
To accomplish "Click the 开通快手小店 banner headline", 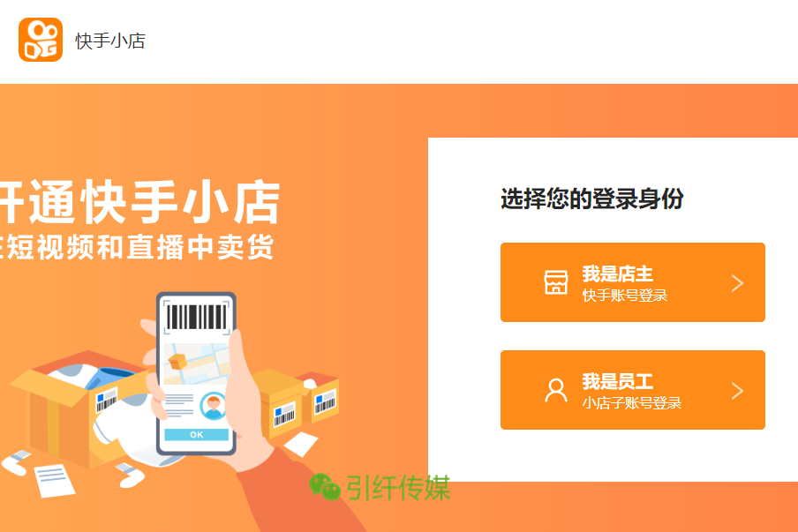I will pyautogui.click(x=139, y=201).
